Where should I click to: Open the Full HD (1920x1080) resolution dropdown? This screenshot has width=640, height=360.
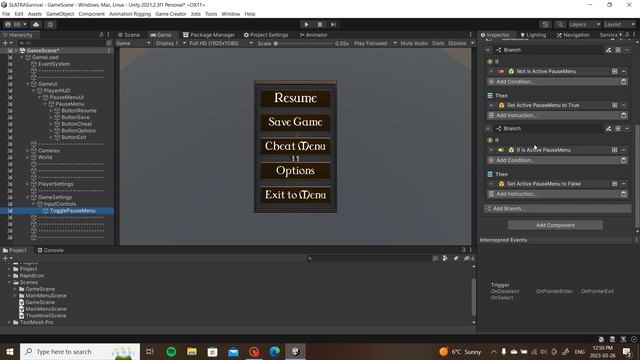[x=221, y=43]
